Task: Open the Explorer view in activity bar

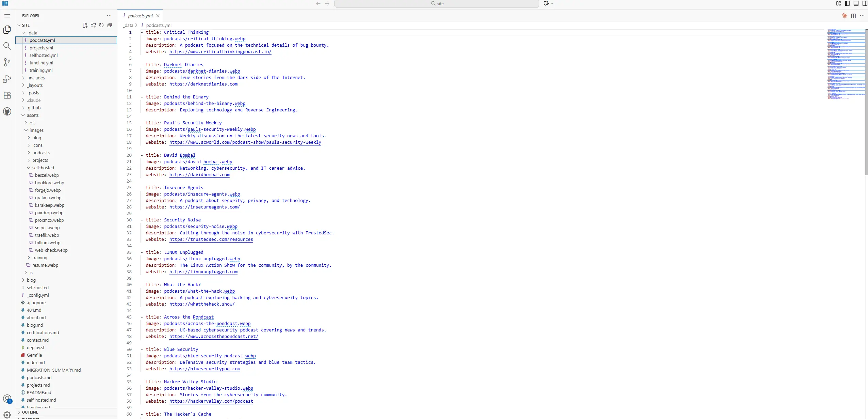Action: [7, 30]
